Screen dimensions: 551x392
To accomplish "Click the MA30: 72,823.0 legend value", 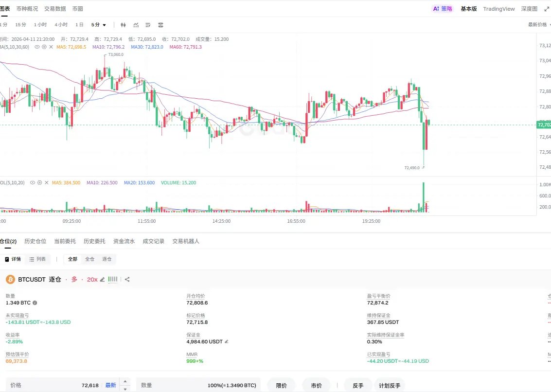I will [147, 47].
